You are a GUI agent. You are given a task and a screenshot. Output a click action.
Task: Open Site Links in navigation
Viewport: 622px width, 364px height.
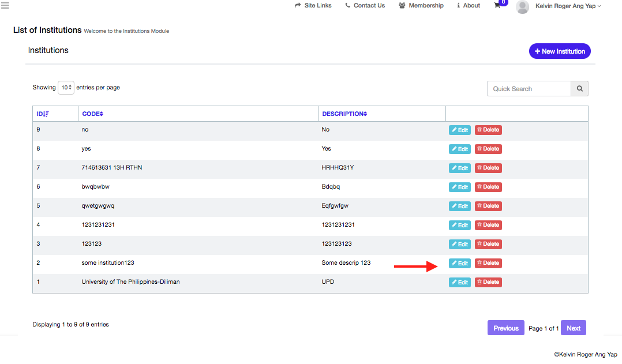point(313,6)
